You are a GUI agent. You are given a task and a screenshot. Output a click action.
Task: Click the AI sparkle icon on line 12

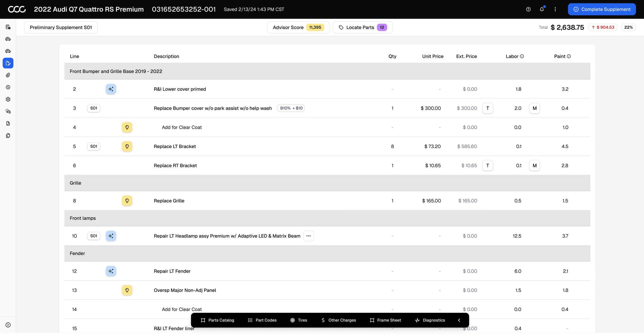pos(111,271)
